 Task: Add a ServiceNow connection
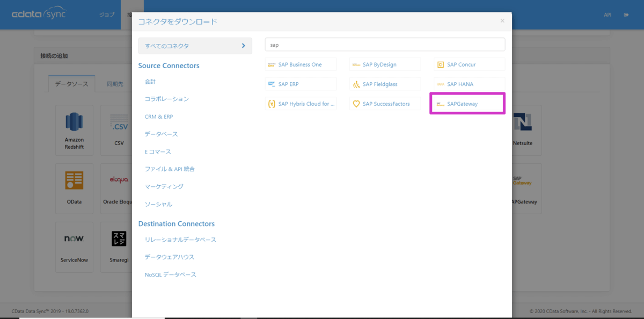[x=74, y=247]
